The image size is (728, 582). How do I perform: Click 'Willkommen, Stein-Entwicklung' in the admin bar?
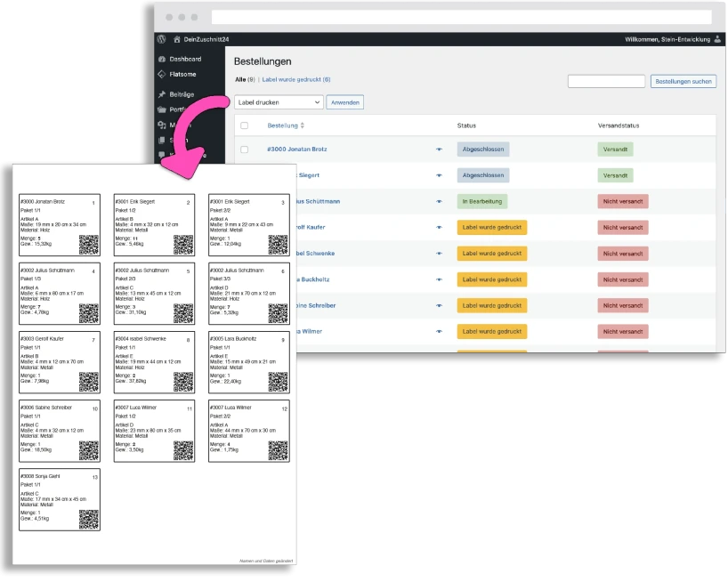(667, 39)
